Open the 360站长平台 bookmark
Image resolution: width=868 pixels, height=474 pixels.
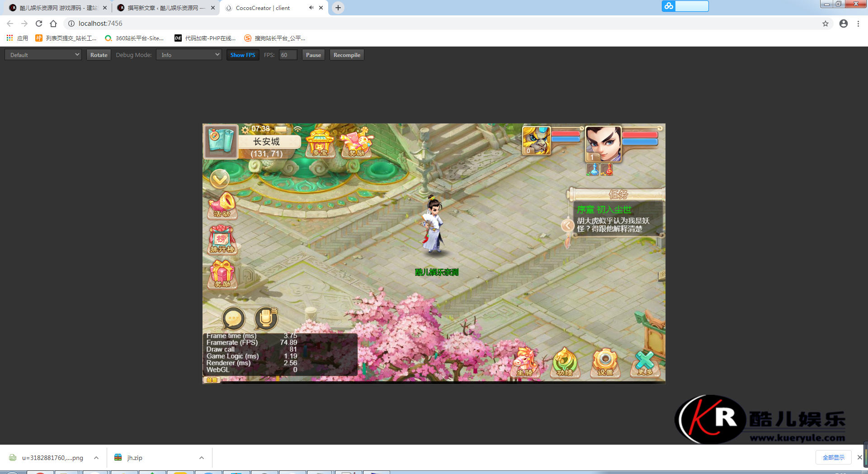[x=134, y=38]
